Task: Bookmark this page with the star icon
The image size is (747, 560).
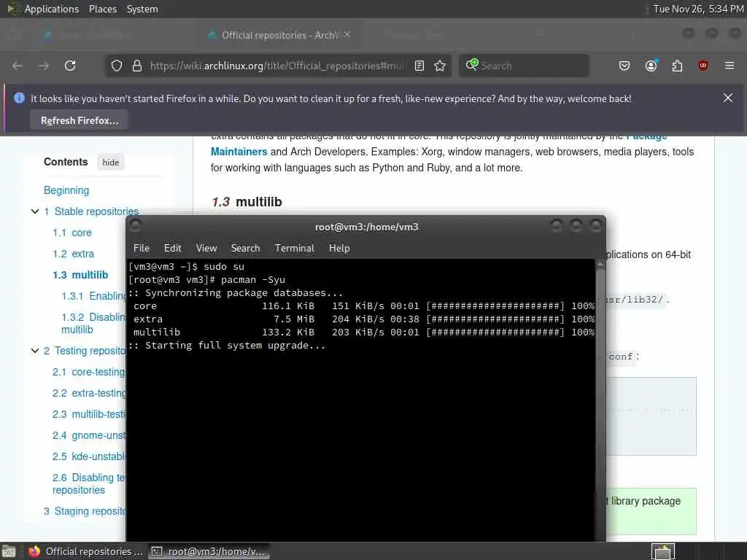Action: point(440,66)
